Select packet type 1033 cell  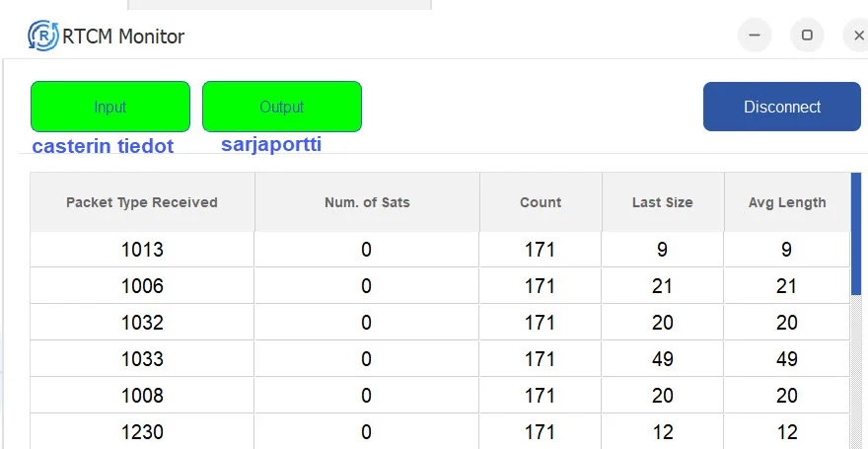[142, 359]
